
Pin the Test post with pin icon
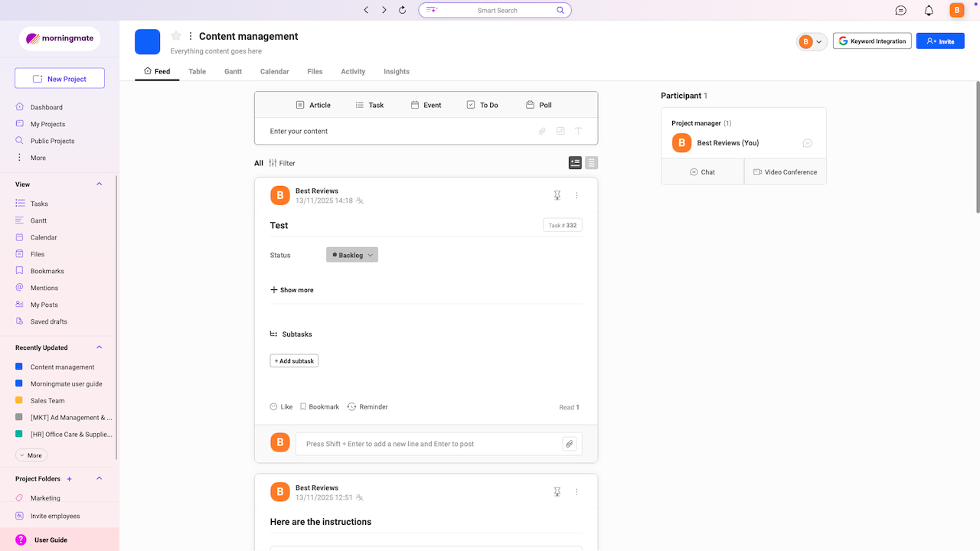pos(557,195)
